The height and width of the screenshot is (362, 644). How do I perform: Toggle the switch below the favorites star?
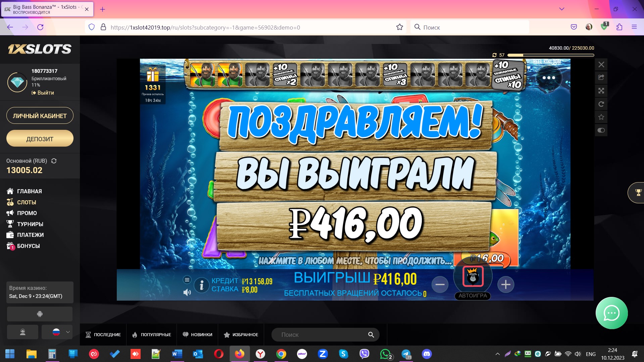click(601, 130)
